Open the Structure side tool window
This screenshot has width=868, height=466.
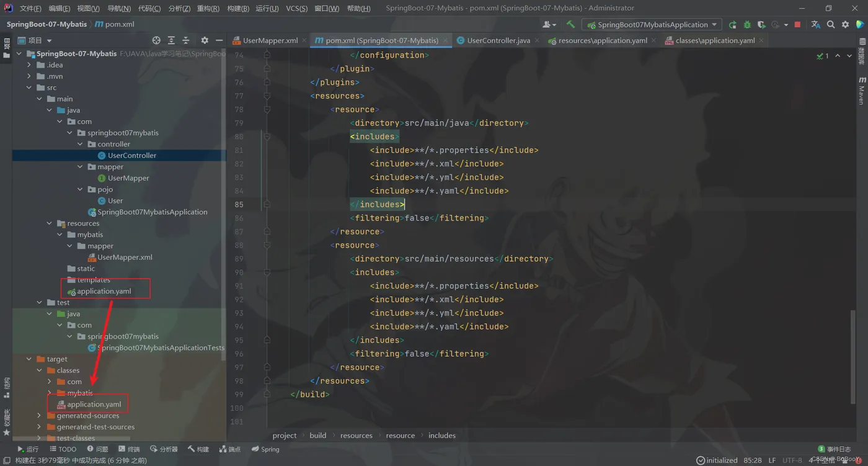[7, 388]
